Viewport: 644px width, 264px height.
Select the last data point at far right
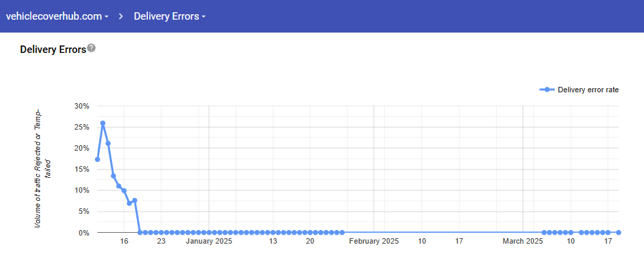[x=618, y=232]
